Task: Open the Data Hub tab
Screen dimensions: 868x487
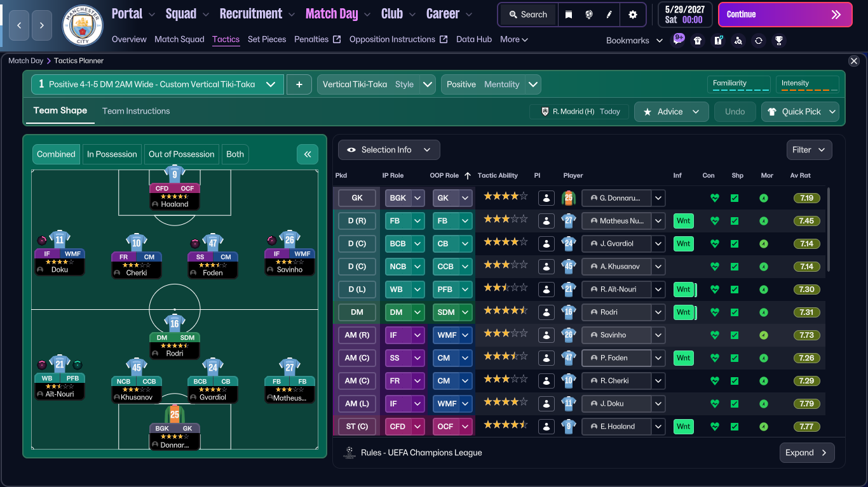Action: [x=474, y=39]
